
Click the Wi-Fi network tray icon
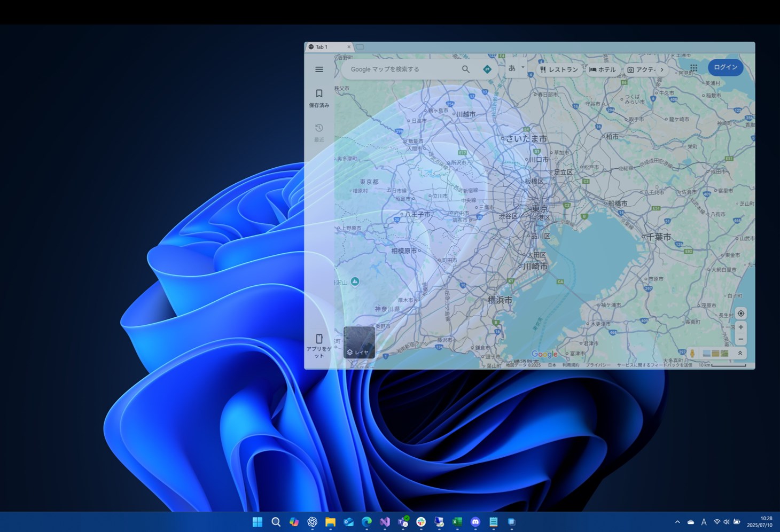(717, 522)
